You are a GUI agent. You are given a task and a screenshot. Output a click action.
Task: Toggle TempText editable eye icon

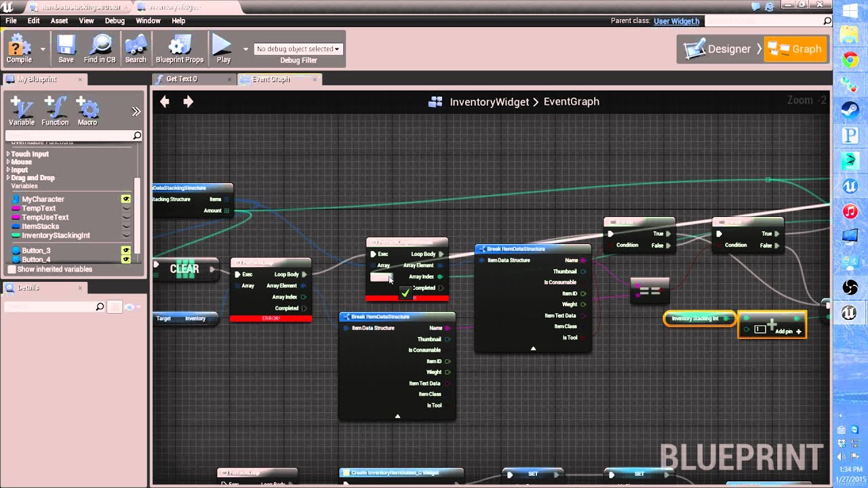click(126, 208)
